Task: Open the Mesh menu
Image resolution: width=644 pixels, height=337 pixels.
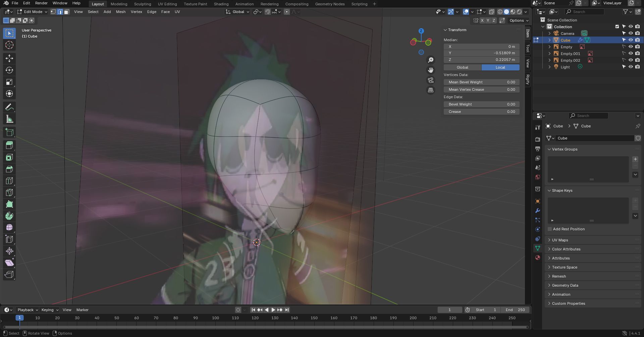Action: click(x=120, y=12)
